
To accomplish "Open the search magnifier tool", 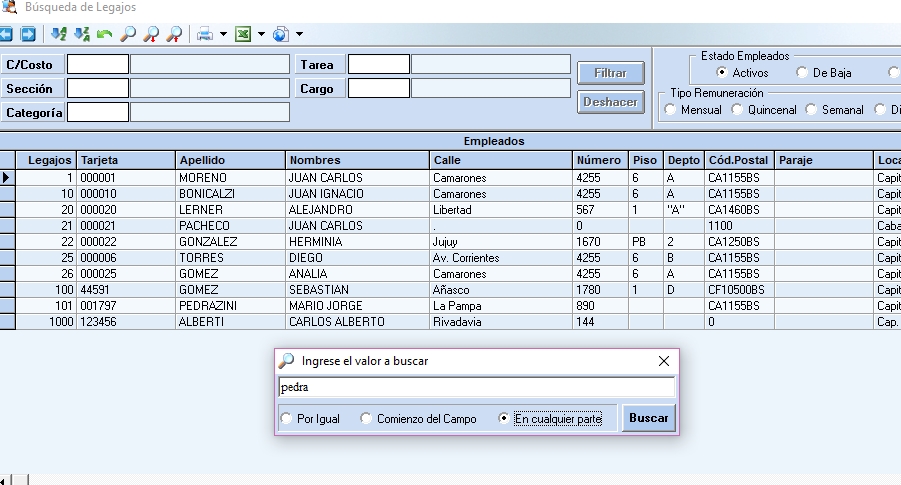I will (128, 34).
